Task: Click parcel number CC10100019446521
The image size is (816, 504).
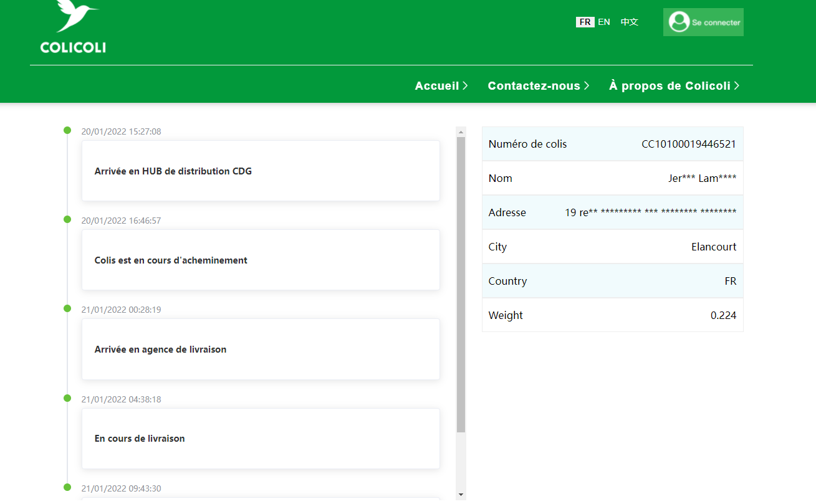Action: click(x=688, y=144)
